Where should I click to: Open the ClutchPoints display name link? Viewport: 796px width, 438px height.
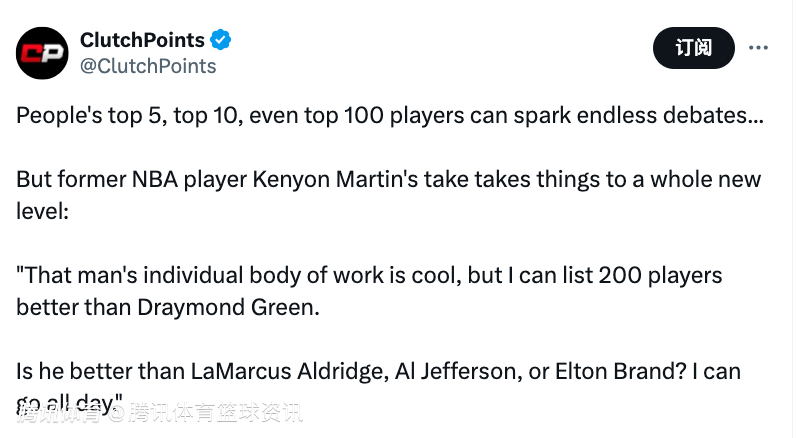(142, 40)
